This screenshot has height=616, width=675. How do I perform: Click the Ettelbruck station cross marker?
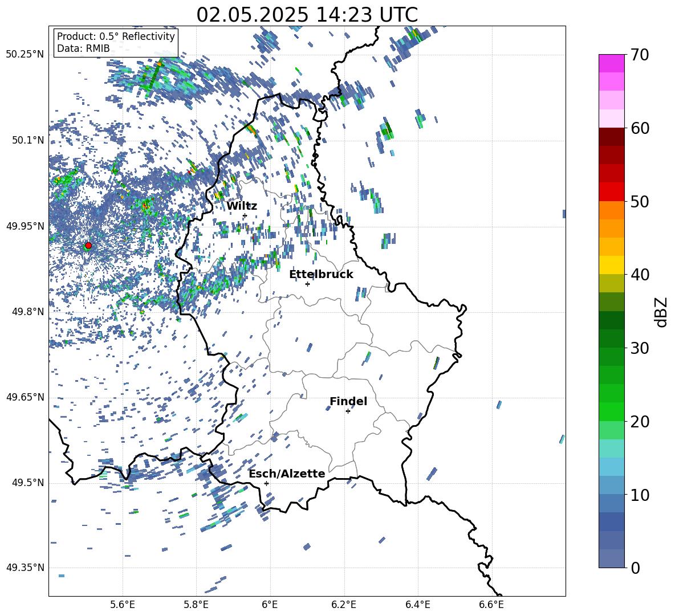[307, 284]
